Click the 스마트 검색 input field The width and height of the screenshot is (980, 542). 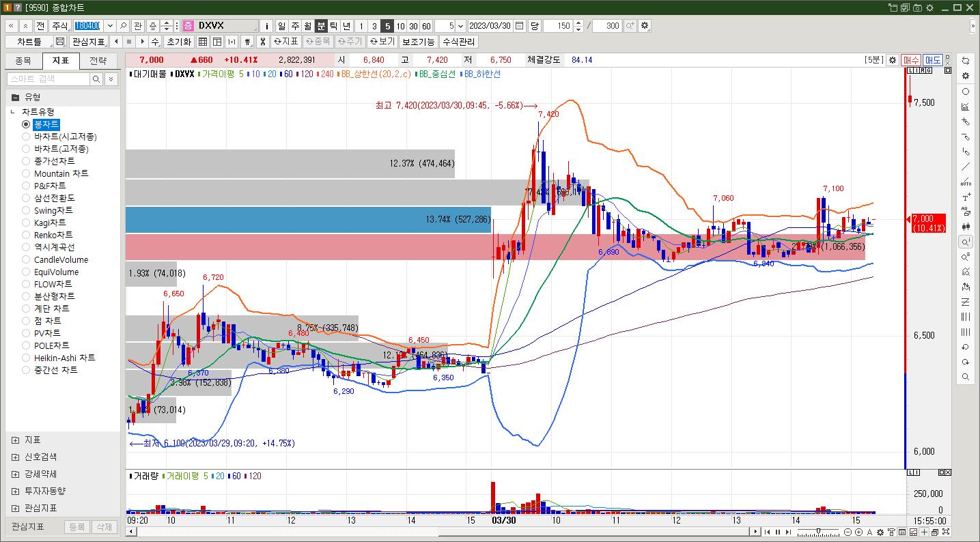[x=48, y=79]
